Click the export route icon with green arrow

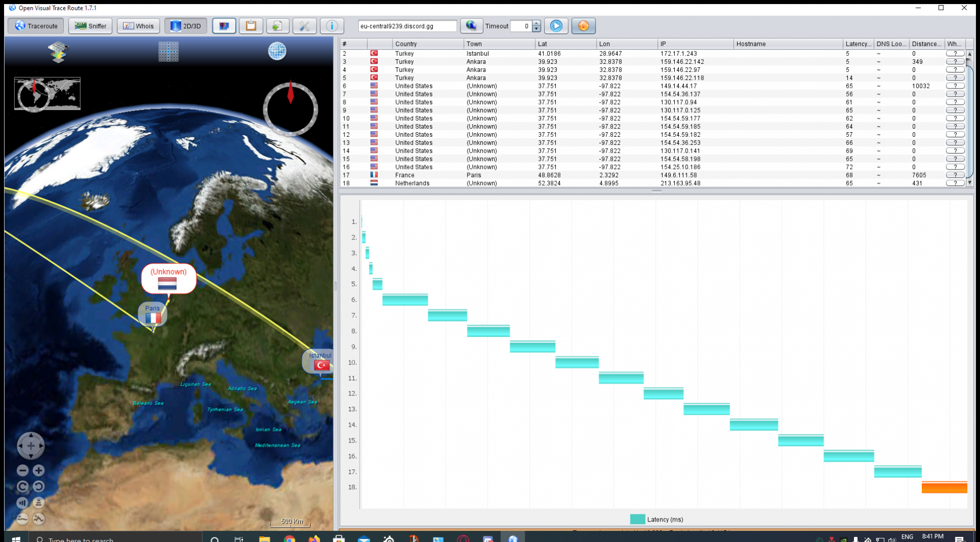point(277,26)
